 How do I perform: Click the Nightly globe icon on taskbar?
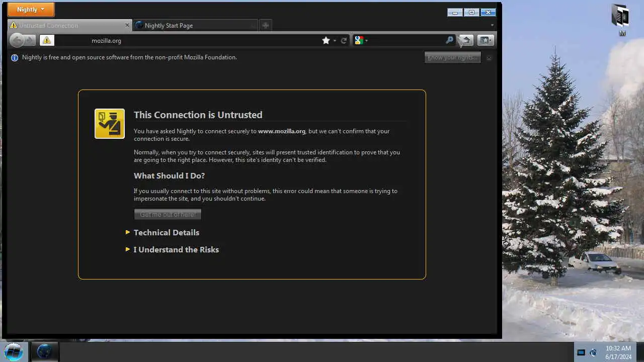(44, 351)
